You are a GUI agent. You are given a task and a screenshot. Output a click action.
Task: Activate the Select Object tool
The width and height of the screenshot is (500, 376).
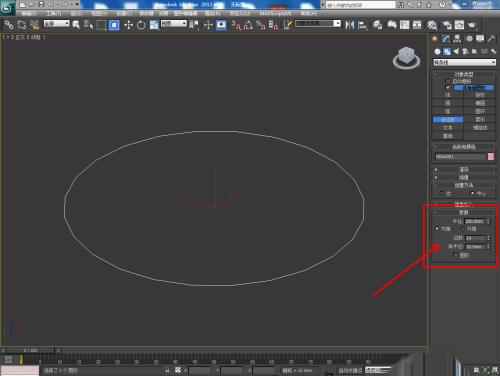pos(76,24)
